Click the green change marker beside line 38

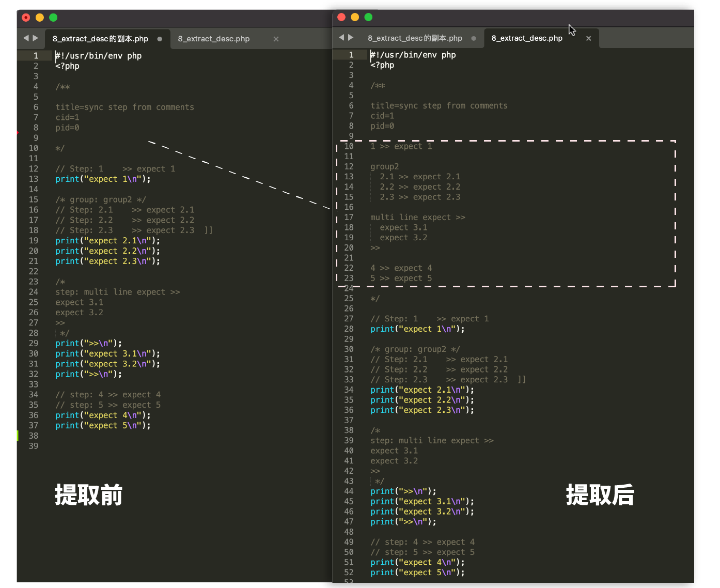[18, 436]
